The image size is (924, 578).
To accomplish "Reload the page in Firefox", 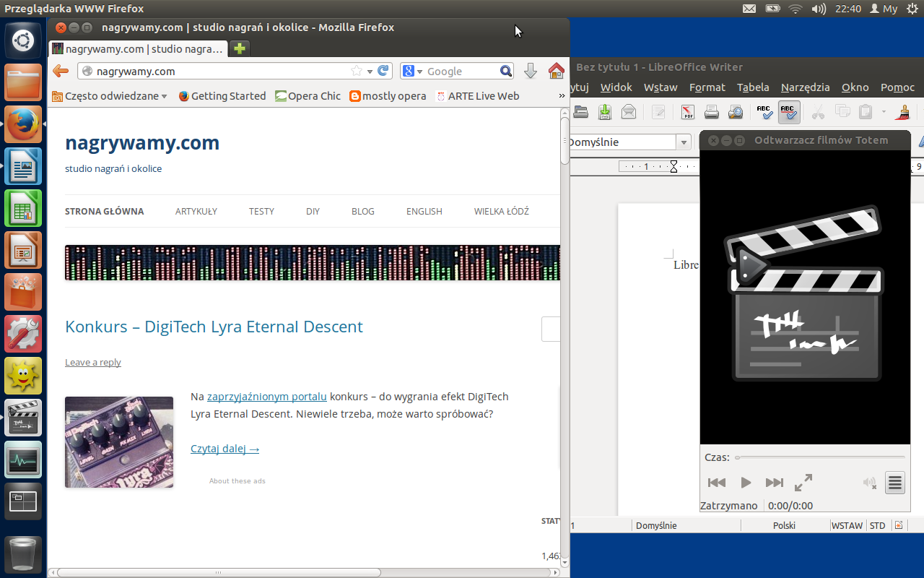I will [x=384, y=71].
